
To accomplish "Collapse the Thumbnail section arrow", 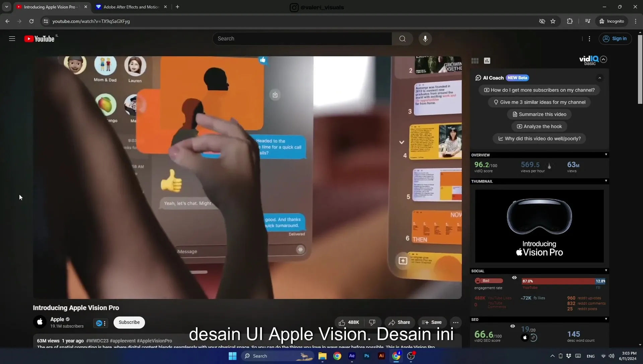I will pyautogui.click(x=606, y=181).
